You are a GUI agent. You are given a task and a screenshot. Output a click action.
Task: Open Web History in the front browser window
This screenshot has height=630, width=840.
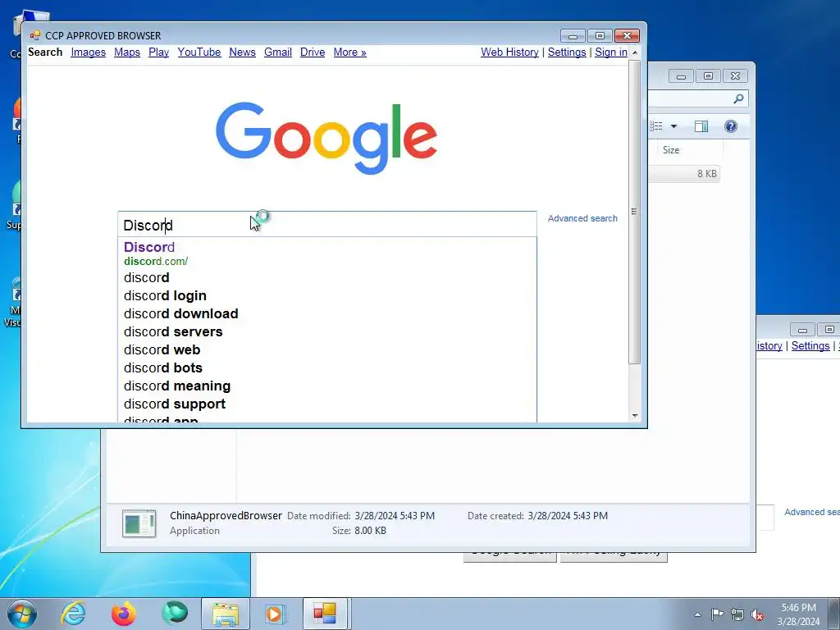pyautogui.click(x=509, y=52)
